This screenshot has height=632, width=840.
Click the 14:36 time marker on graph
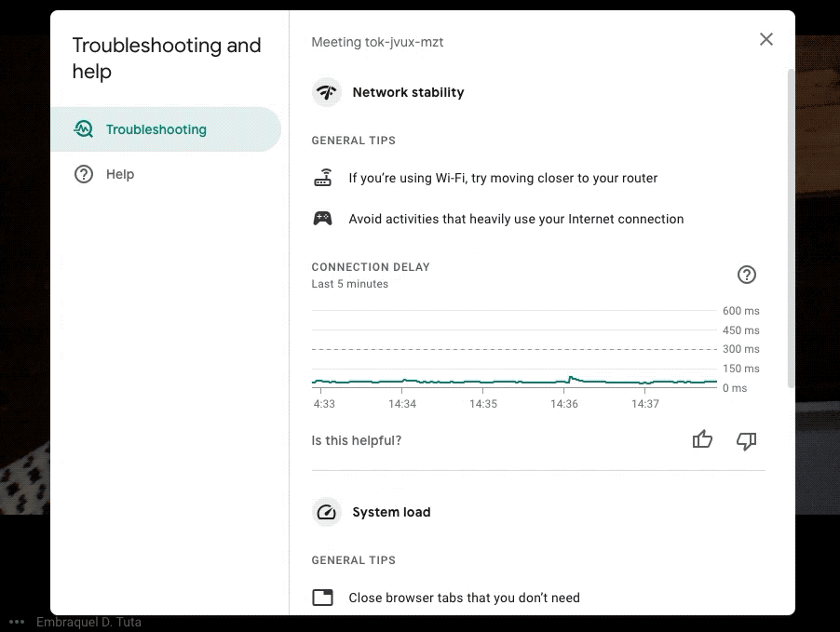[x=563, y=404]
